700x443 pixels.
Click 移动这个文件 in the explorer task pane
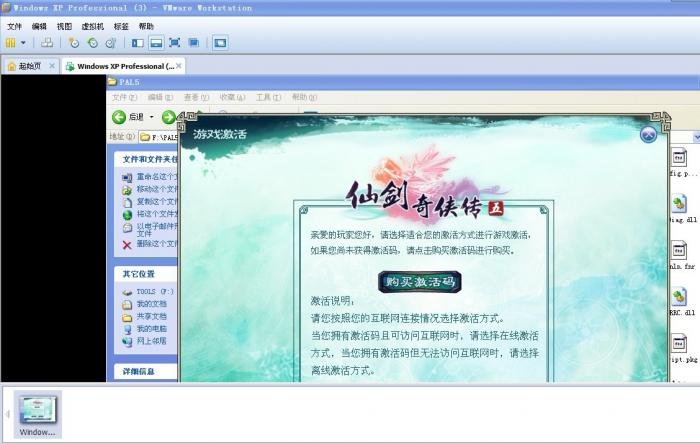coord(150,189)
